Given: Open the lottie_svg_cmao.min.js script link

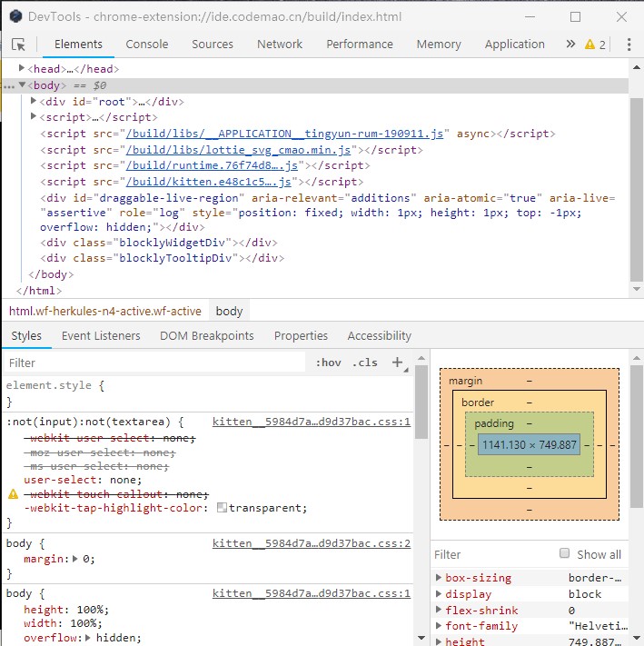Looking at the screenshot, I should coord(238,150).
